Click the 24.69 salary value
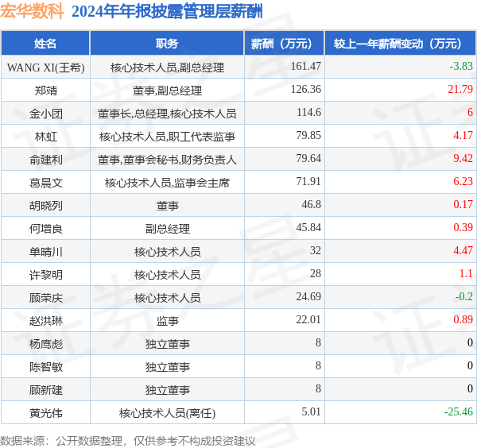Viewport: 477px width, 448px height. tap(308, 296)
